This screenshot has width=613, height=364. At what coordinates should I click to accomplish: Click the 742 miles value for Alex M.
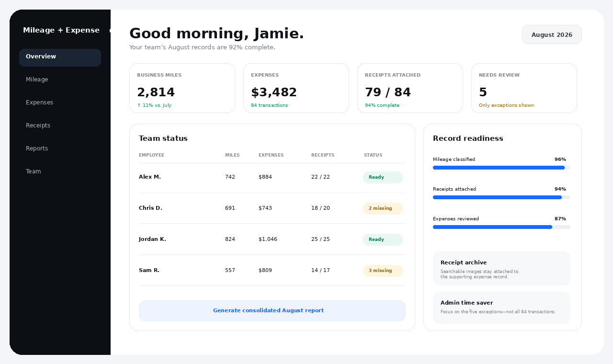click(230, 177)
